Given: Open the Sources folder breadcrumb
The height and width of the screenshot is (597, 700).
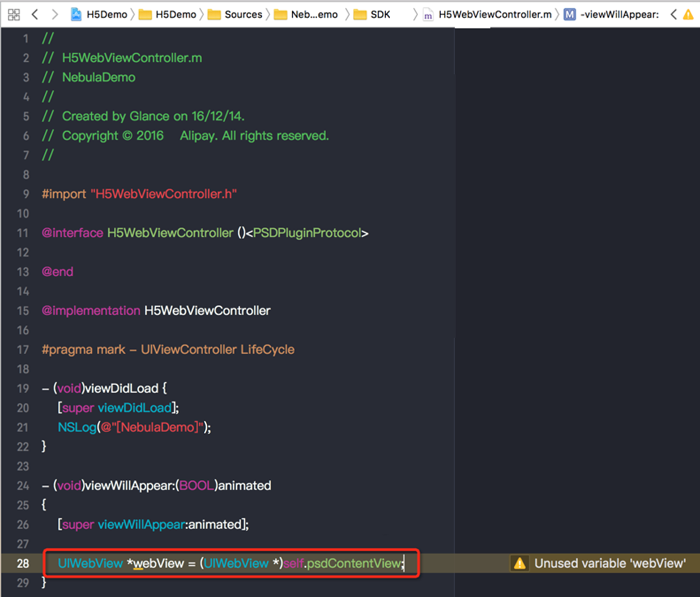Looking at the screenshot, I should point(236,14).
